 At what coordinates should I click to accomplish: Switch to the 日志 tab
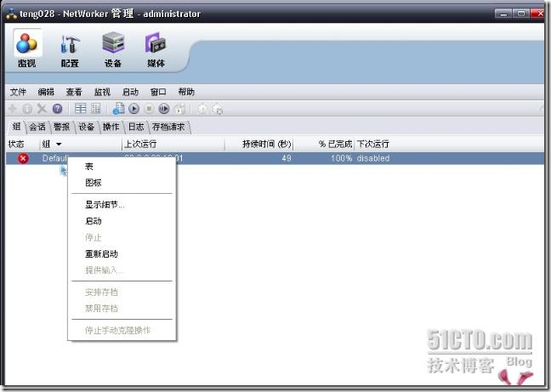click(136, 127)
